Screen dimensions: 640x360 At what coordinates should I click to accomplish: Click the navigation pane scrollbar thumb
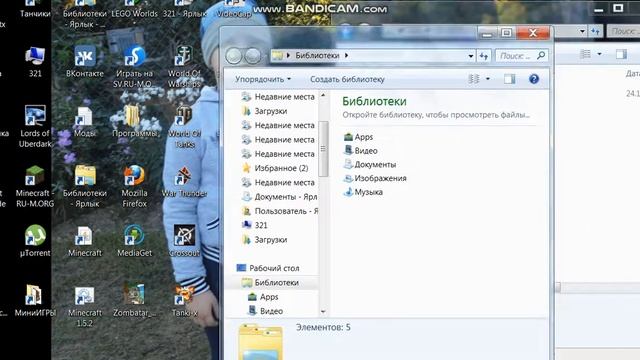coord(323,149)
